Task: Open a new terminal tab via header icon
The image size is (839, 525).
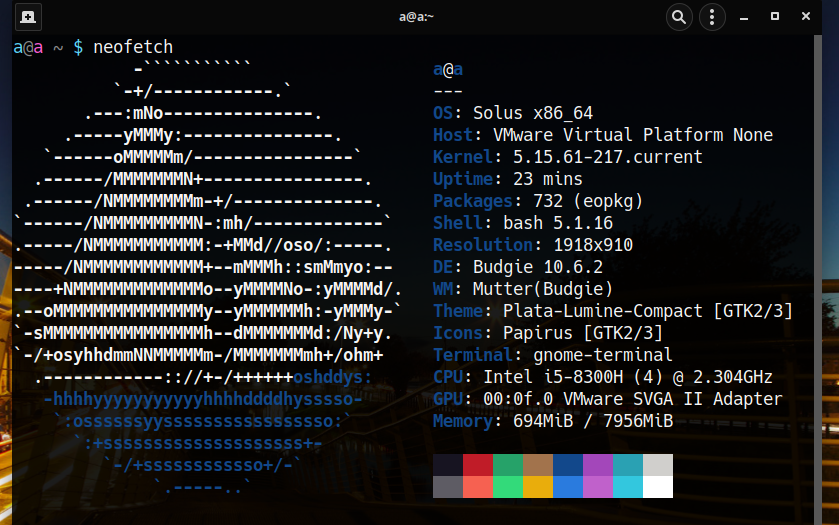Action: pos(28,17)
